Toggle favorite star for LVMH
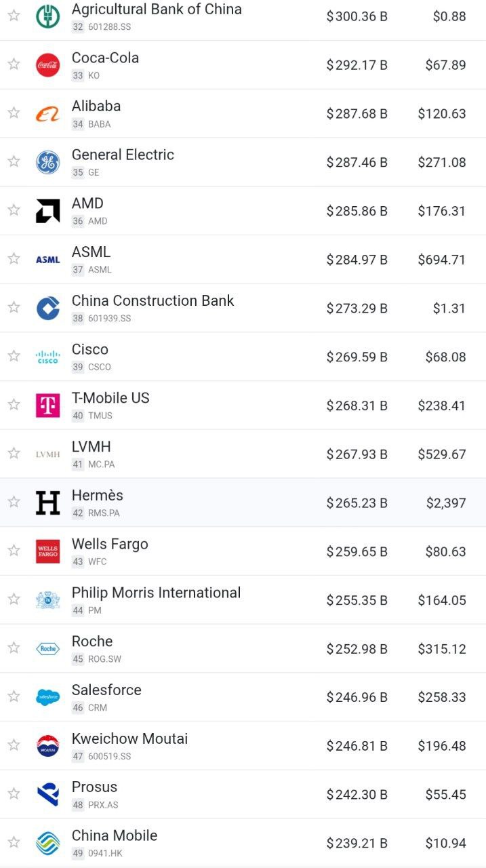 [14, 453]
